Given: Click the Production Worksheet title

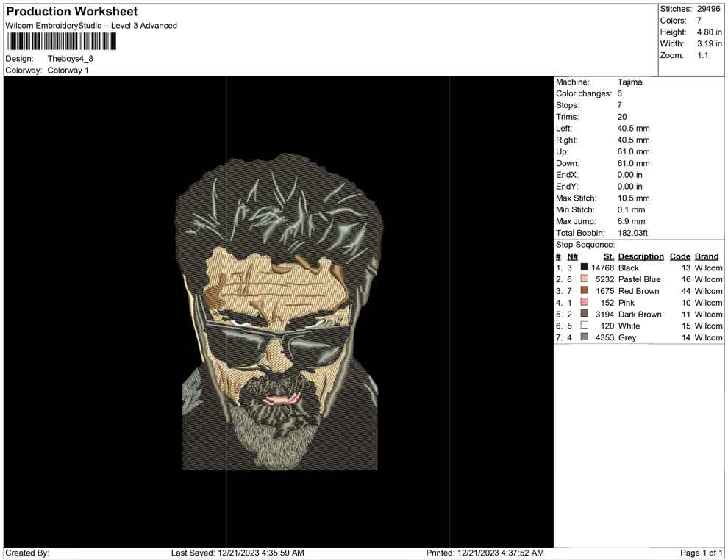Looking at the screenshot, I should pos(72,12).
